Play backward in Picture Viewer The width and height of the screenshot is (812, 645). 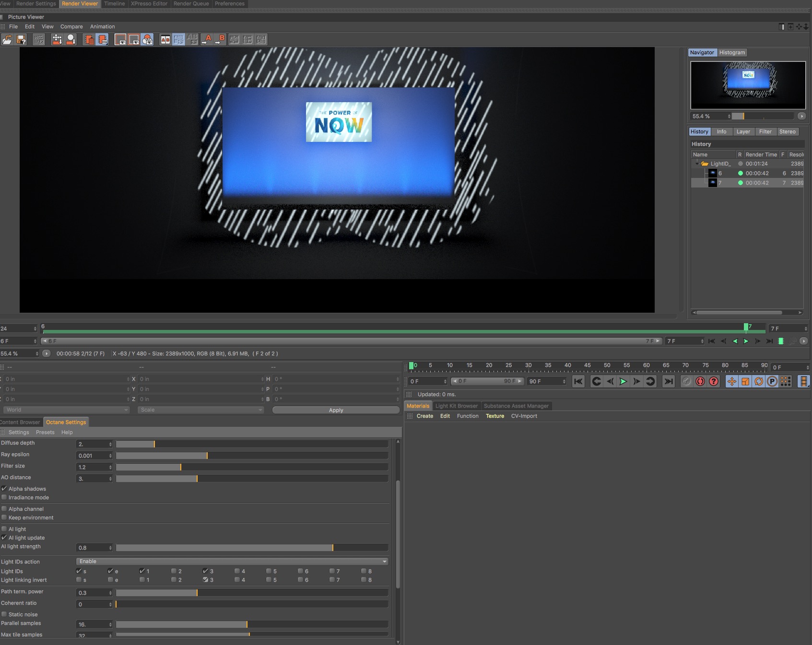[x=735, y=341]
